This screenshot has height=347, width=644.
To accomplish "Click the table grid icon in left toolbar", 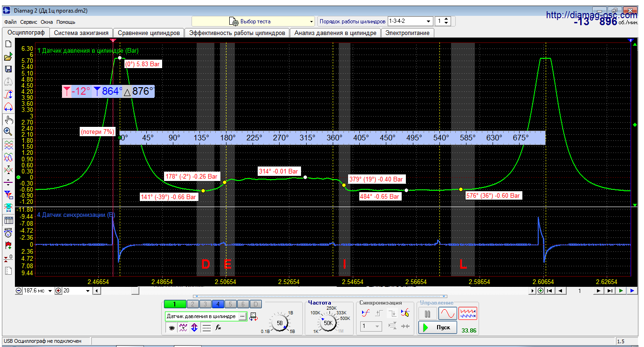I will [8, 220].
